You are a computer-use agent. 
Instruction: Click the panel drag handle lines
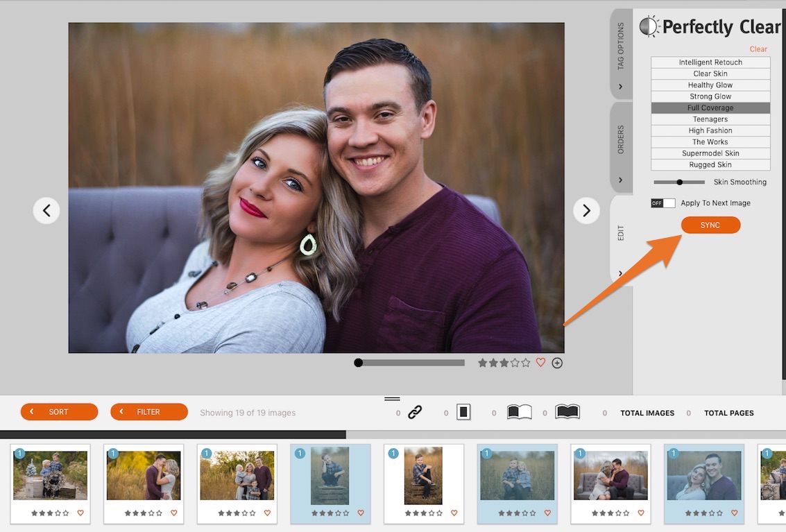pyautogui.click(x=392, y=399)
